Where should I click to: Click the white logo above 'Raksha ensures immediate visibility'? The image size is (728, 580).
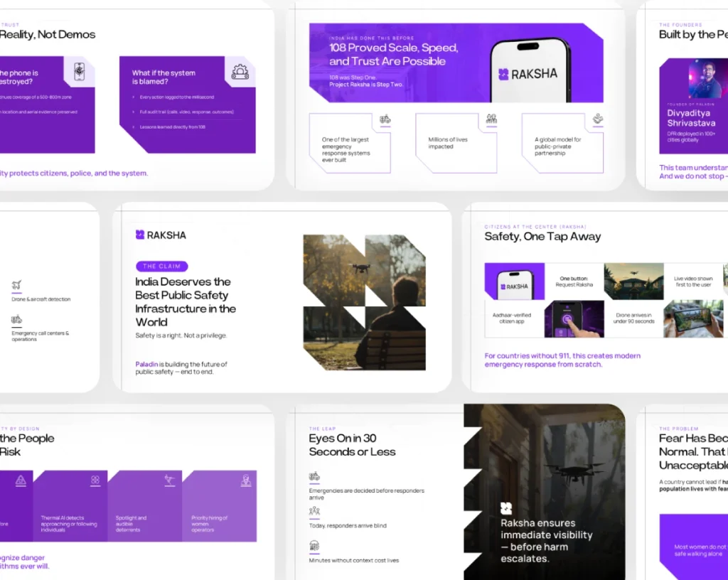pos(506,508)
